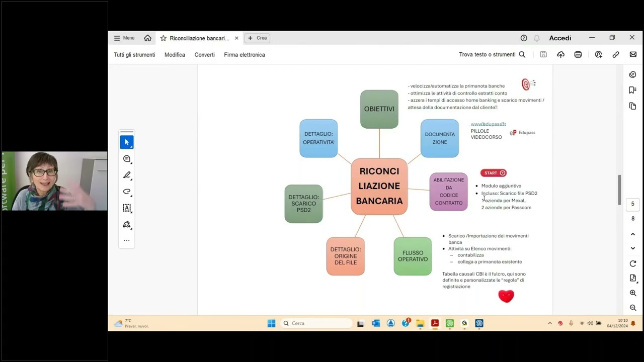Zoom out of the document

coord(633,308)
